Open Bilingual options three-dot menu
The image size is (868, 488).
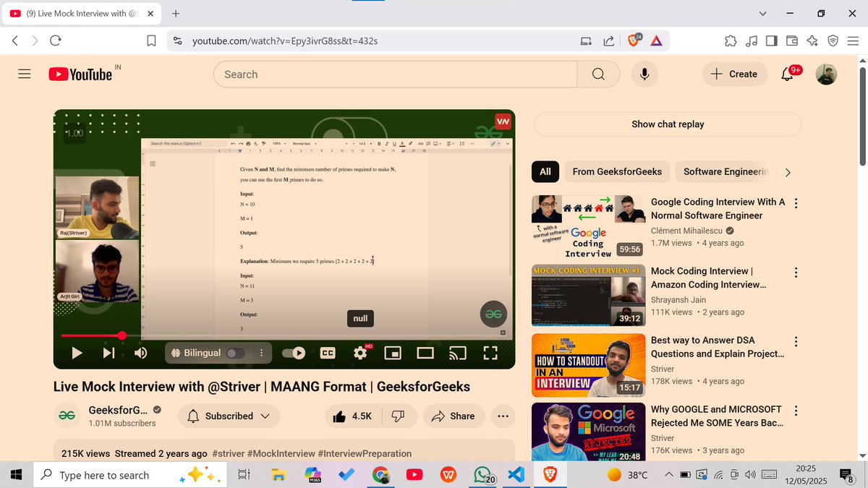tap(261, 353)
